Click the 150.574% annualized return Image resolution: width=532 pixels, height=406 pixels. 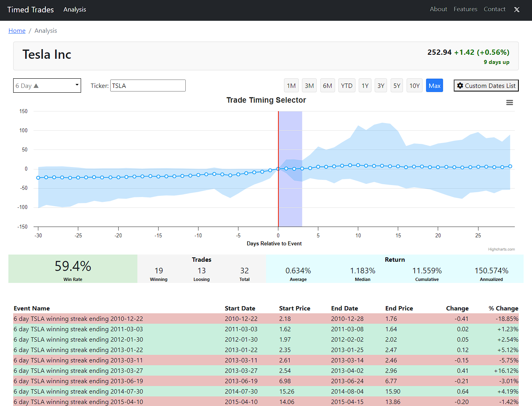click(491, 271)
